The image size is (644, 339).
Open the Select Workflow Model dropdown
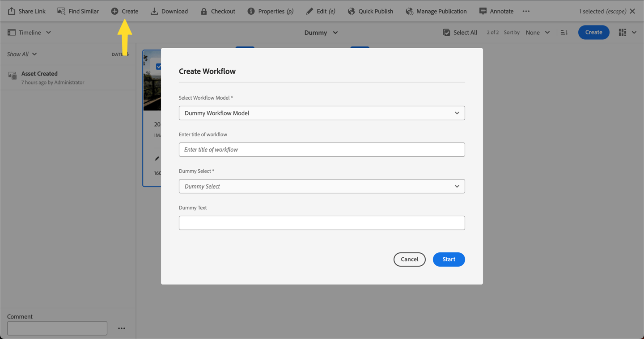pos(322,113)
